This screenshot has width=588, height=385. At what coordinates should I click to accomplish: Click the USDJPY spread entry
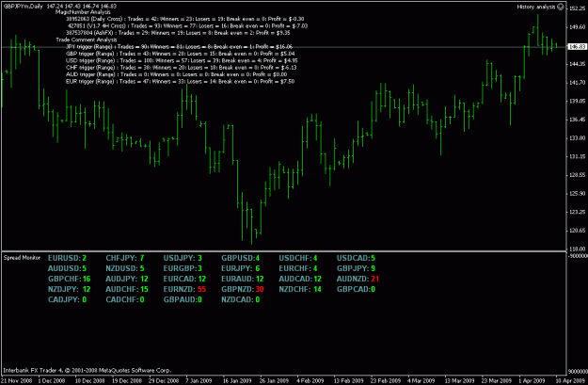pos(183,258)
